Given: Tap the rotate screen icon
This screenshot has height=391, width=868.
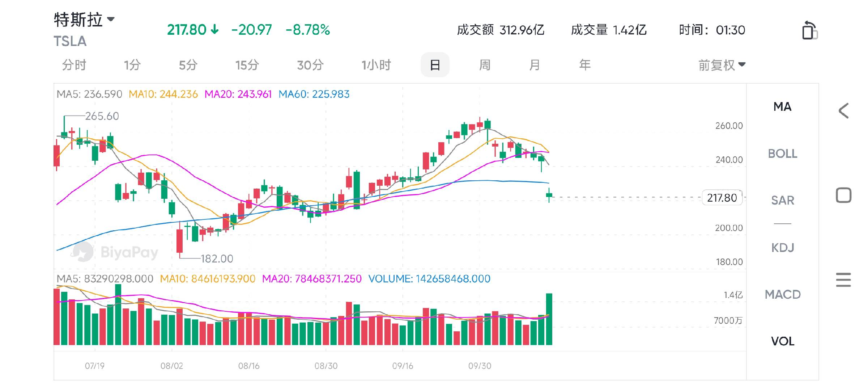Looking at the screenshot, I should click(x=809, y=30).
